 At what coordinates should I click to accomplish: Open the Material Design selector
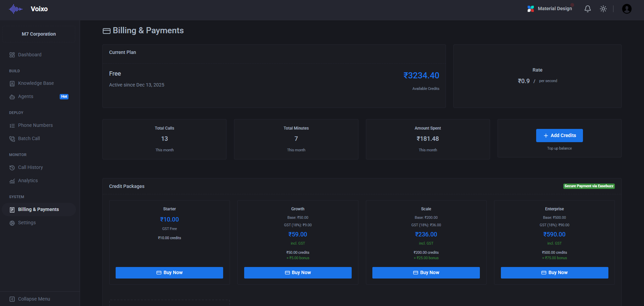[550, 8]
